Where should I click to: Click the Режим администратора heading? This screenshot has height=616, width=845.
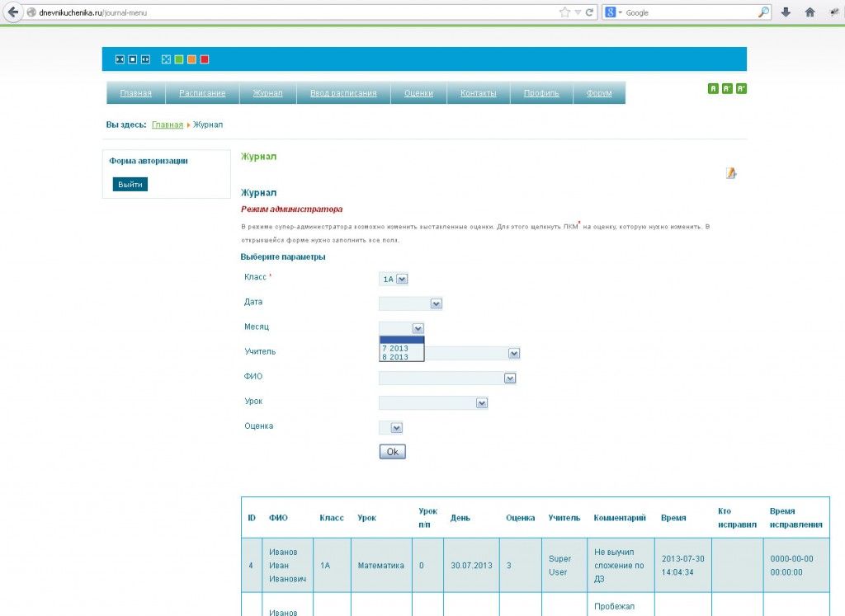[291, 209]
